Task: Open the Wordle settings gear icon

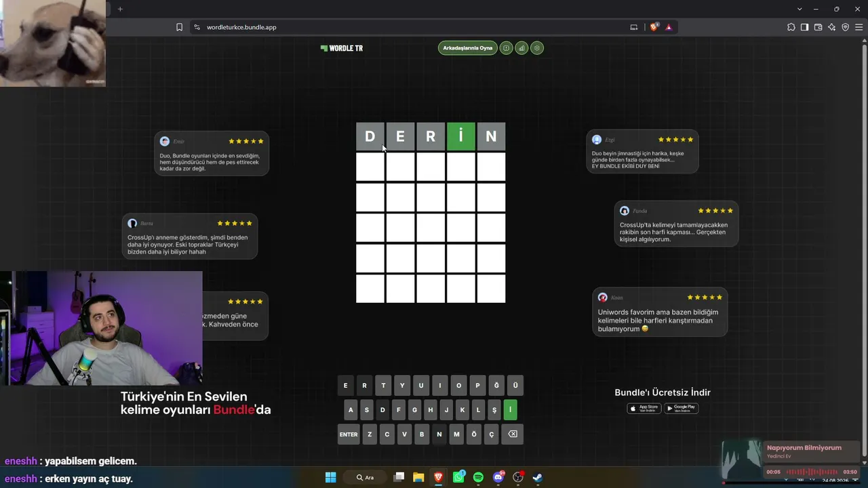Action: pyautogui.click(x=537, y=48)
